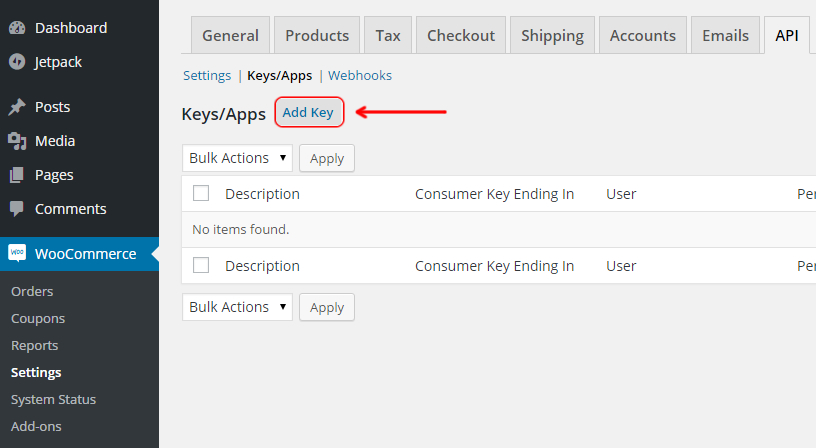
Task: Open the Products settings tab
Action: 317,35
